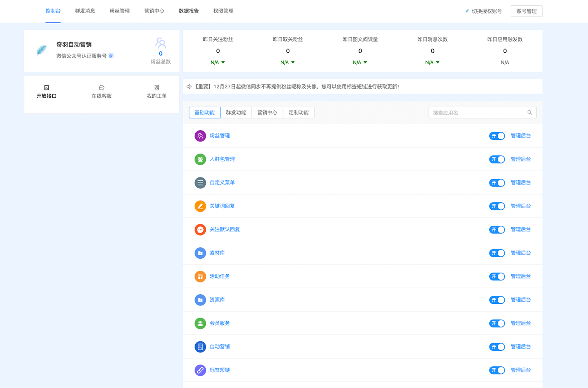588x388 pixels.
Task: Disable the 标签短链 toggle
Action: tap(497, 370)
